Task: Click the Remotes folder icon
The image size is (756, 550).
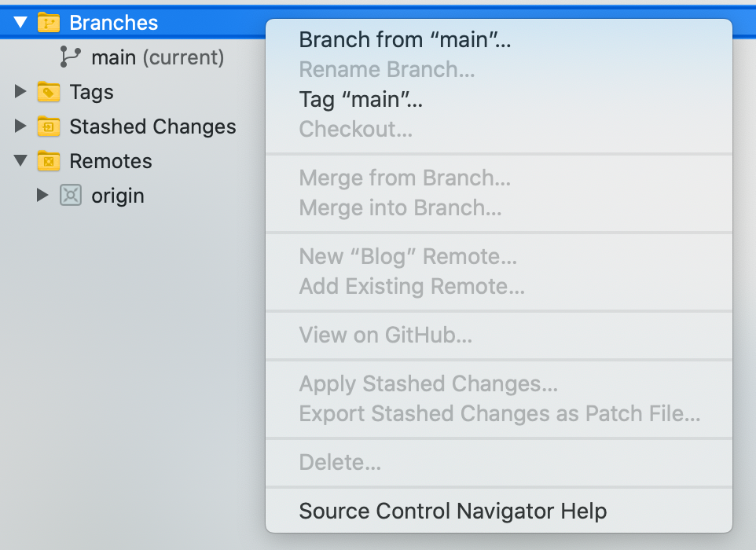Action: [x=49, y=161]
